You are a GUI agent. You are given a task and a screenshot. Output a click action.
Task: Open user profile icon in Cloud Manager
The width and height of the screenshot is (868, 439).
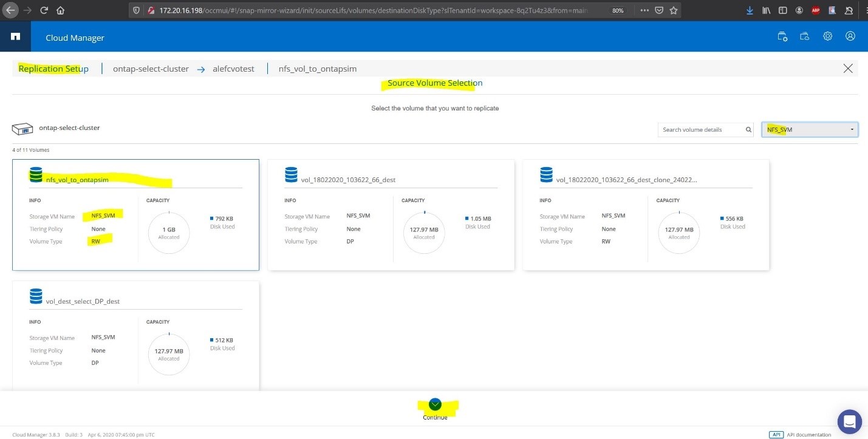point(850,36)
